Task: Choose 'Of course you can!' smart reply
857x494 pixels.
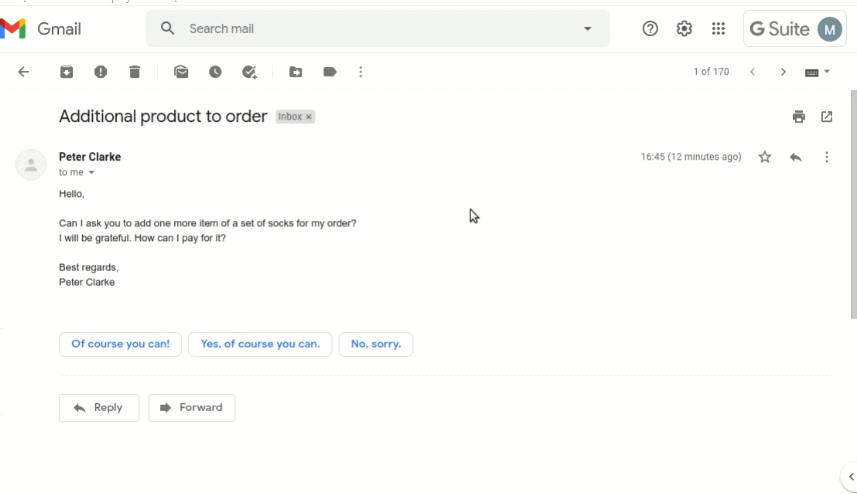Action: point(120,344)
